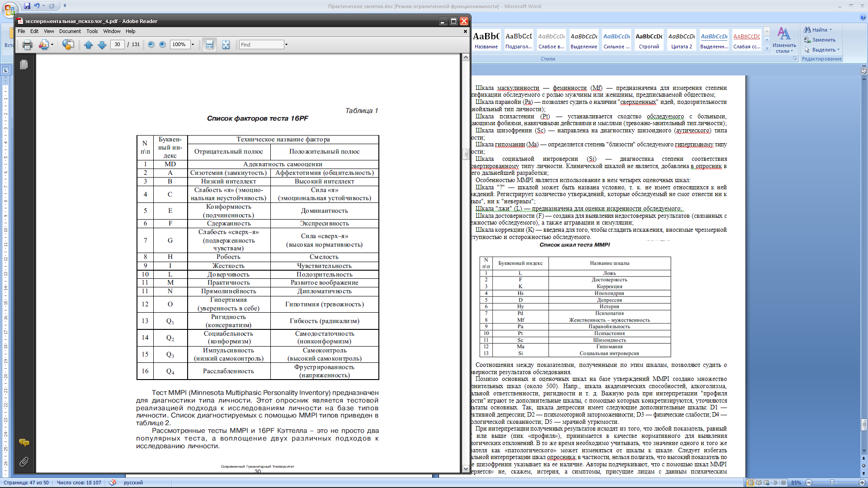
Task: Open Word Help with the question mark
Action: [x=863, y=17]
